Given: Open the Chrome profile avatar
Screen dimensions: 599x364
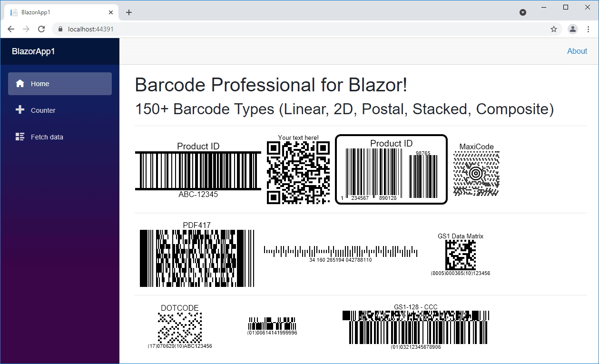Looking at the screenshot, I should [573, 29].
